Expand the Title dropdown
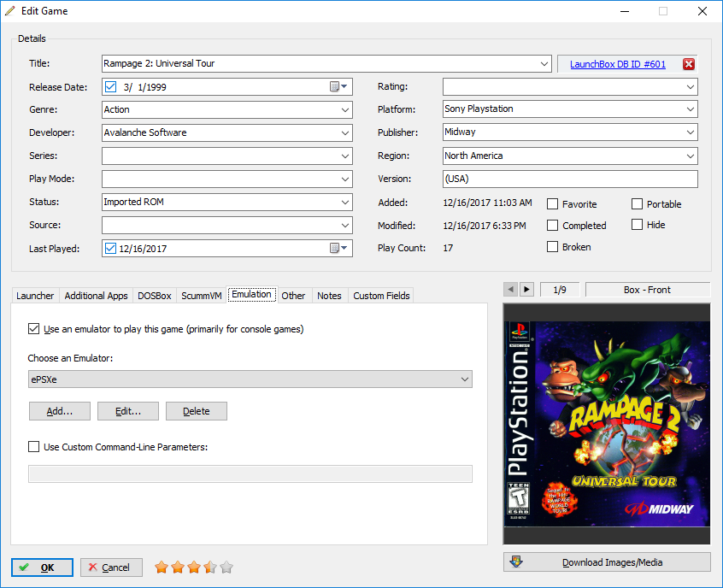 pos(544,63)
